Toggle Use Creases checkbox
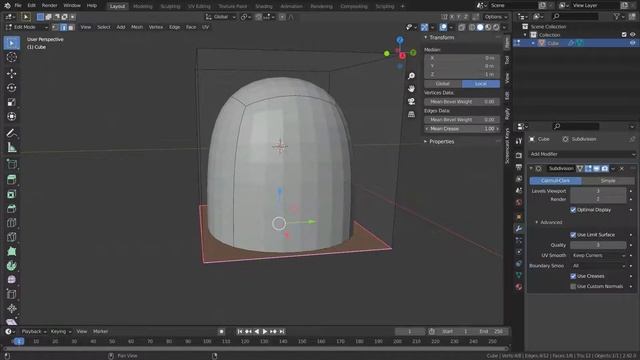 click(573, 276)
